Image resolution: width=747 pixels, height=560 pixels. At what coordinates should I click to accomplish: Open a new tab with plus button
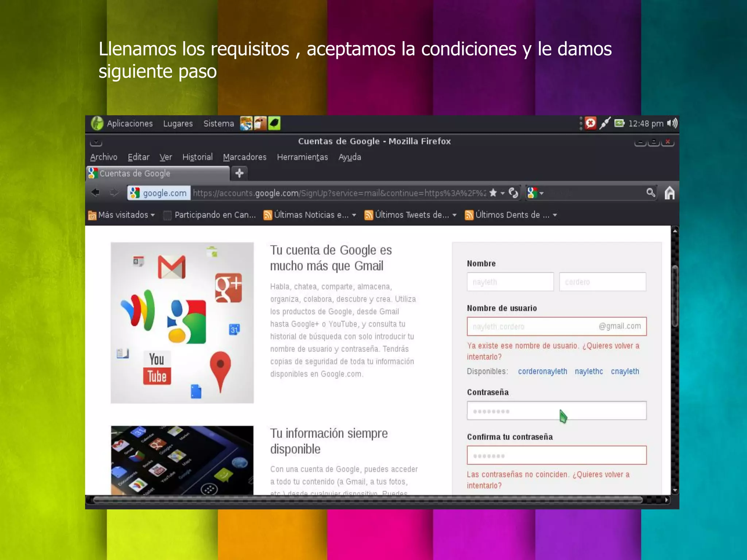pos(239,173)
